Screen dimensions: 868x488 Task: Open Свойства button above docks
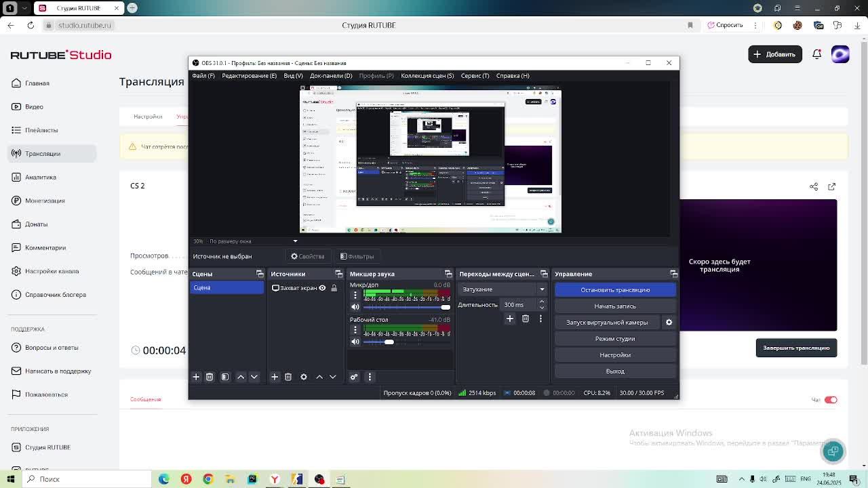coord(308,256)
